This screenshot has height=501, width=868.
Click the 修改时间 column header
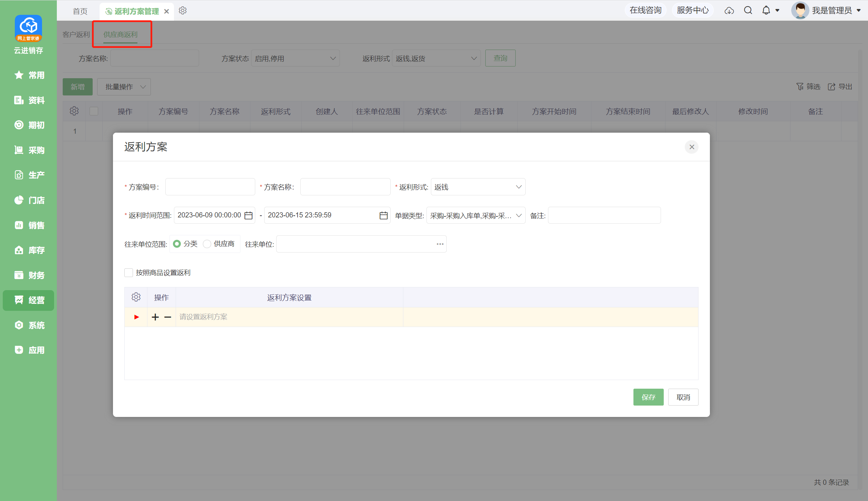753,111
